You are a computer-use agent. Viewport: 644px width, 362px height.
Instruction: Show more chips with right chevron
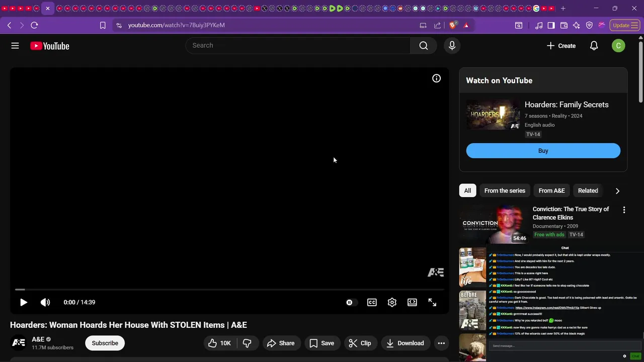click(x=617, y=191)
